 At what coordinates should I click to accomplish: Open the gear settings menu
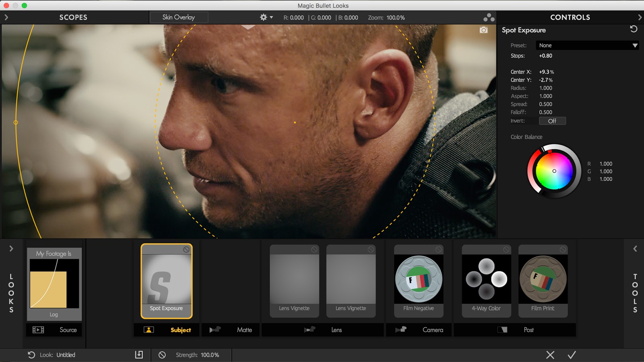click(266, 17)
